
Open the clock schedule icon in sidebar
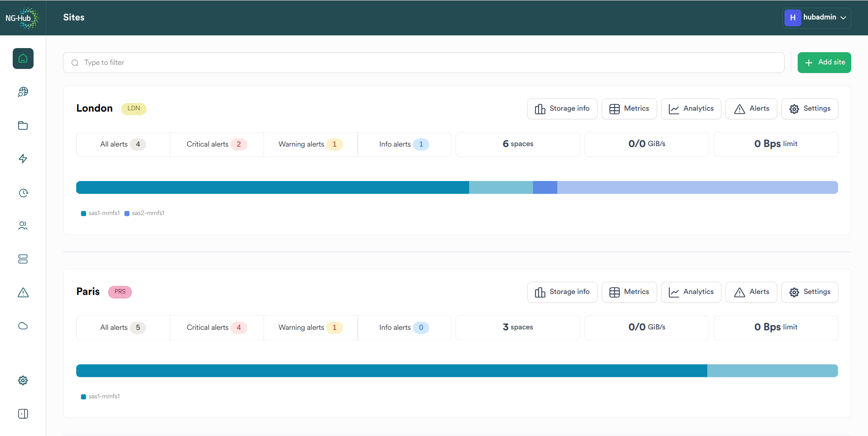[x=23, y=193]
